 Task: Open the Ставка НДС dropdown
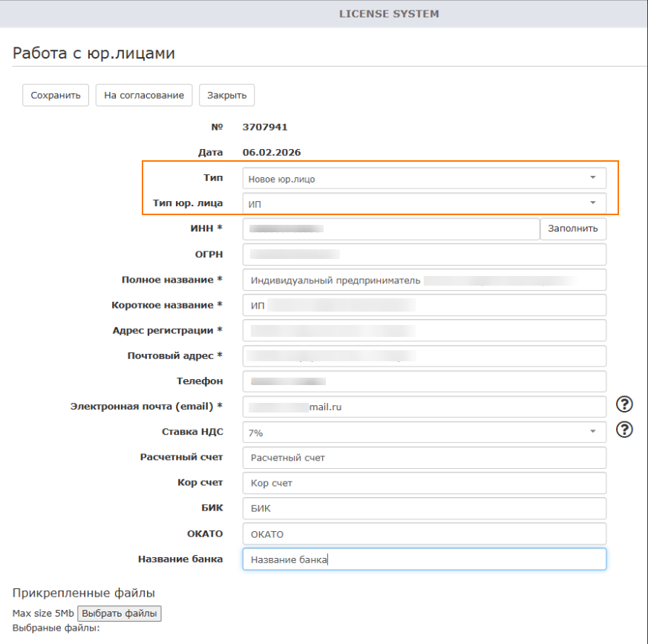(x=424, y=432)
